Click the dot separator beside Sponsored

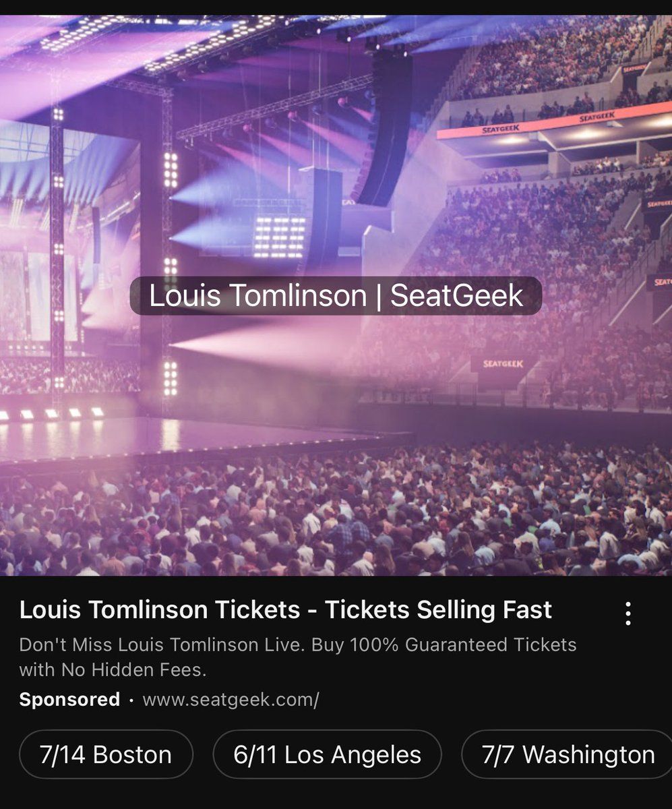coord(129,700)
